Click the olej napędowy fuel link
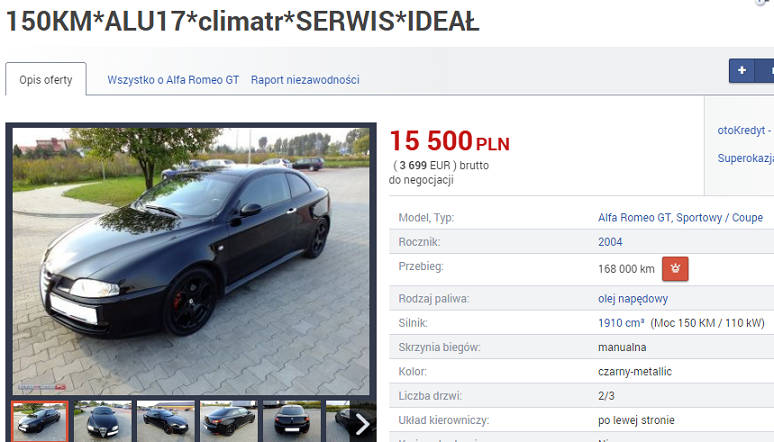The width and height of the screenshot is (774, 442). click(x=633, y=299)
